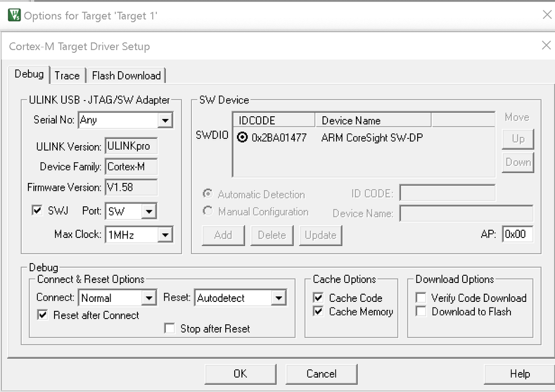Click the IDCODE column header
This screenshot has height=392, width=555.
click(x=274, y=120)
